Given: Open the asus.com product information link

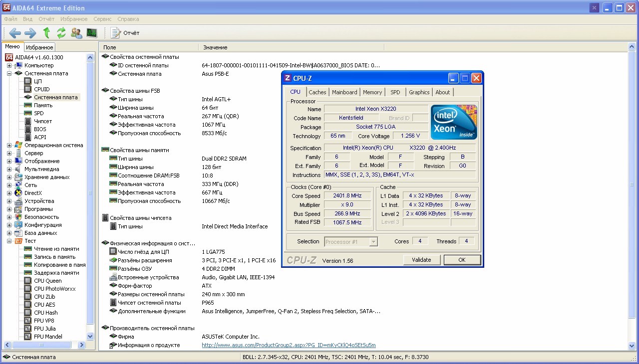Looking at the screenshot, I should pos(289,345).
